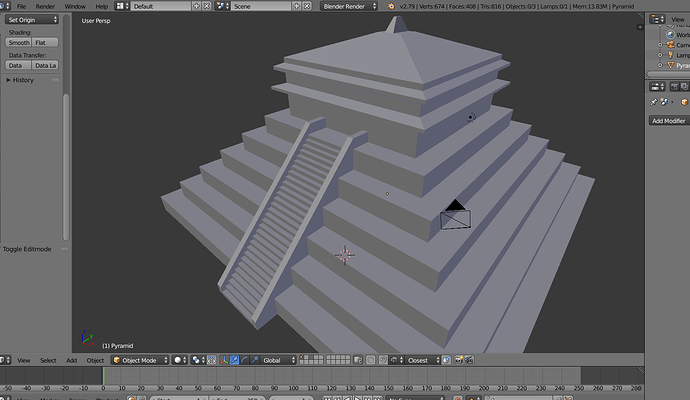Open the Render menu

[x=45, y=7]
